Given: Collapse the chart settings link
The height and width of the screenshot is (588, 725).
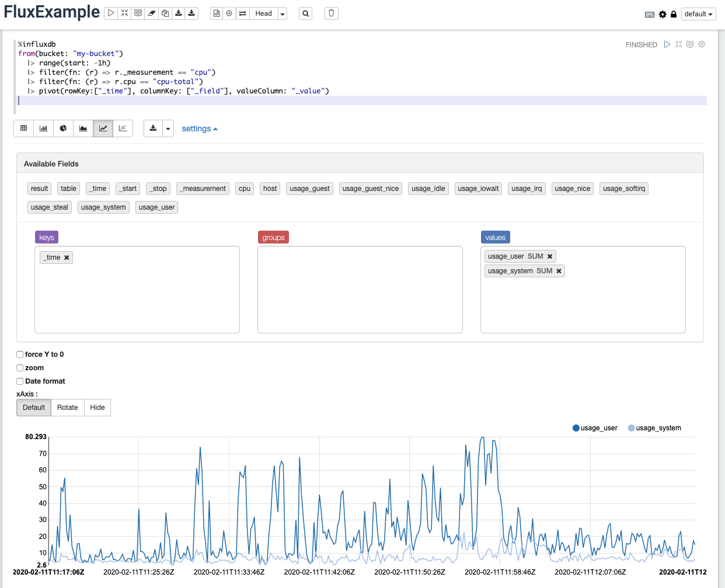Looking at the screenshot, I should [x=199, y=128].
